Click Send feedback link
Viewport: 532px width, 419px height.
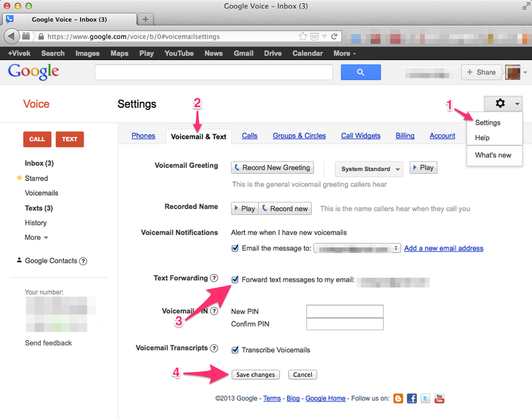tap(48, 343)
